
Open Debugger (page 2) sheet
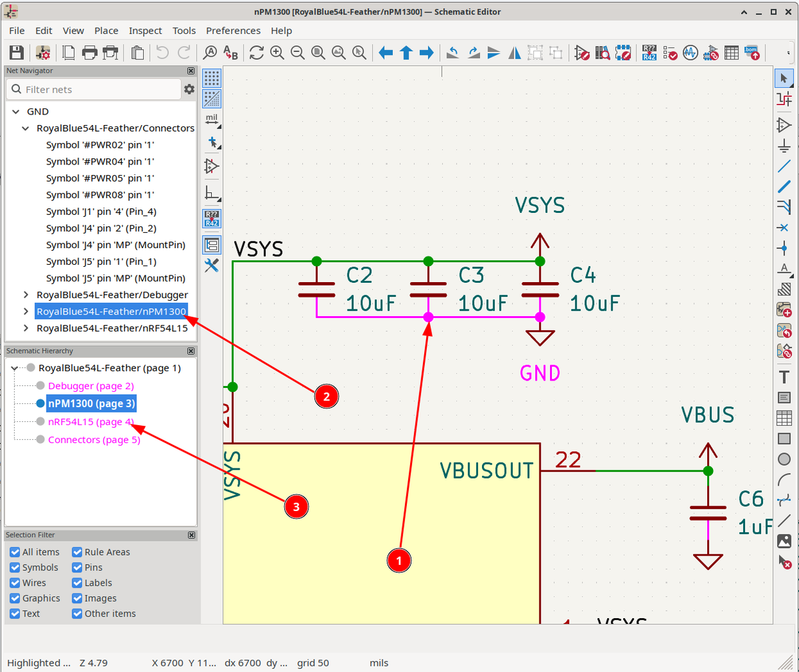pos(91,386)
